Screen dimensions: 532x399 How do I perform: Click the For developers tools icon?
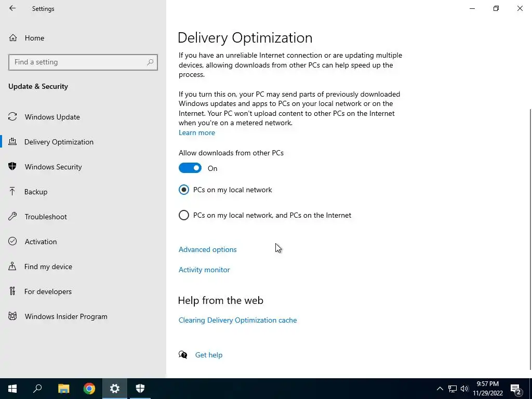pyautogui.click(x=12, y=291)
